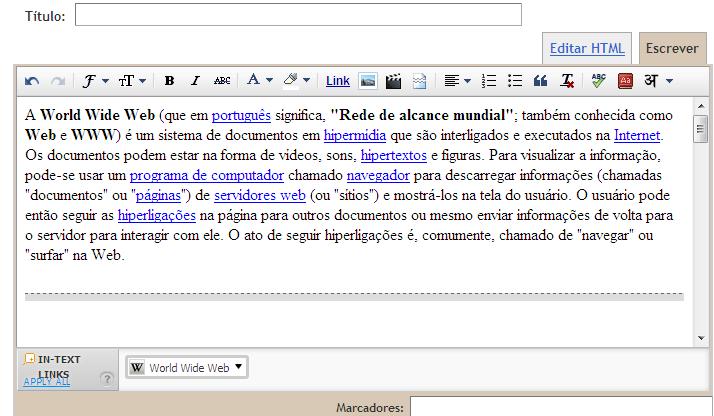714x416 pixels.
Task: Switch to the Escrever tab
Action: click(x=672, y=48)
